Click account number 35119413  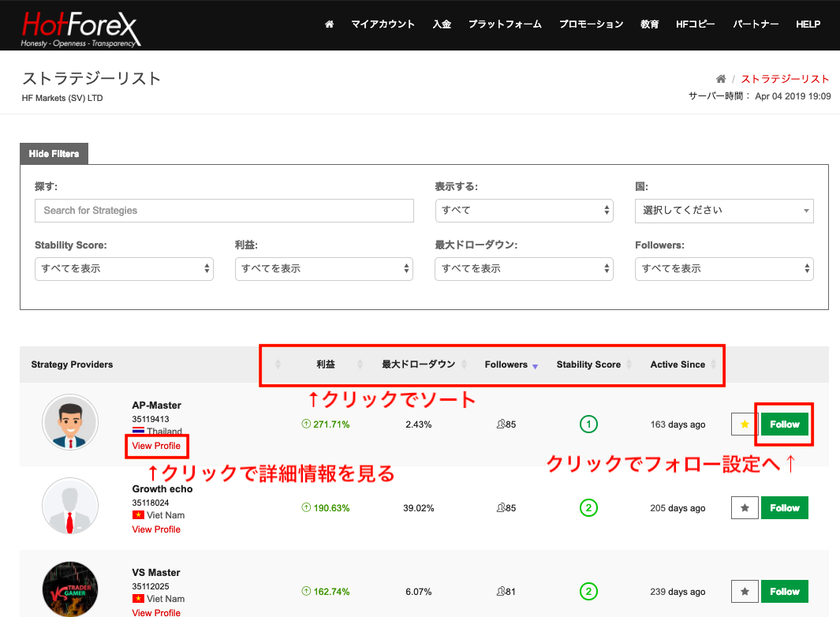coord(151,419)
